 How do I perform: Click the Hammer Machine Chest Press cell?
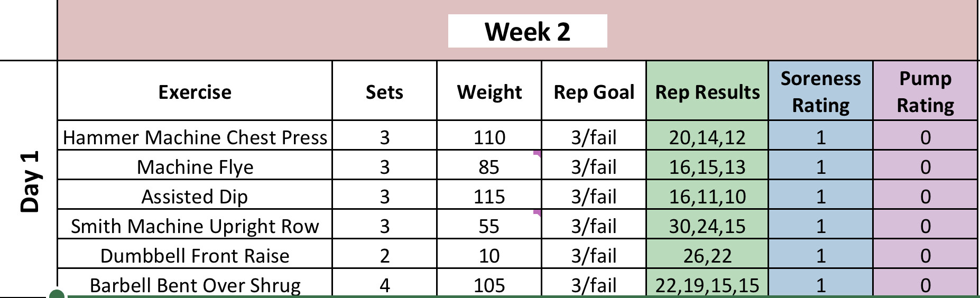coord(195,137)
